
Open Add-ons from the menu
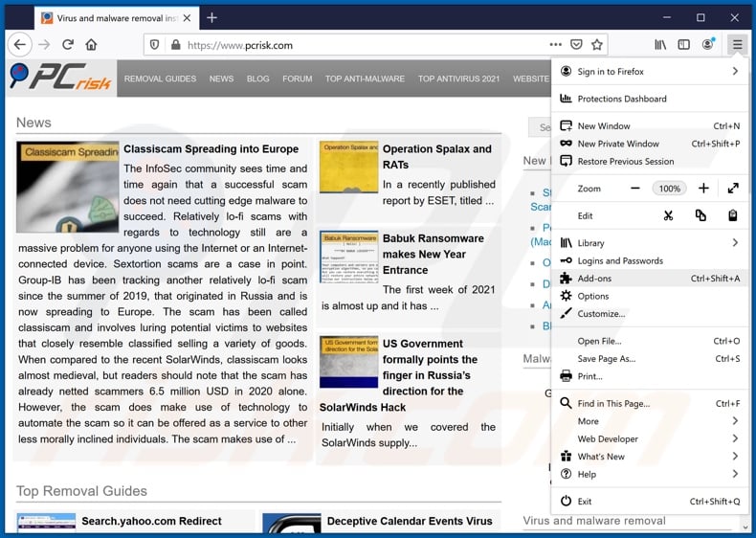594,279
